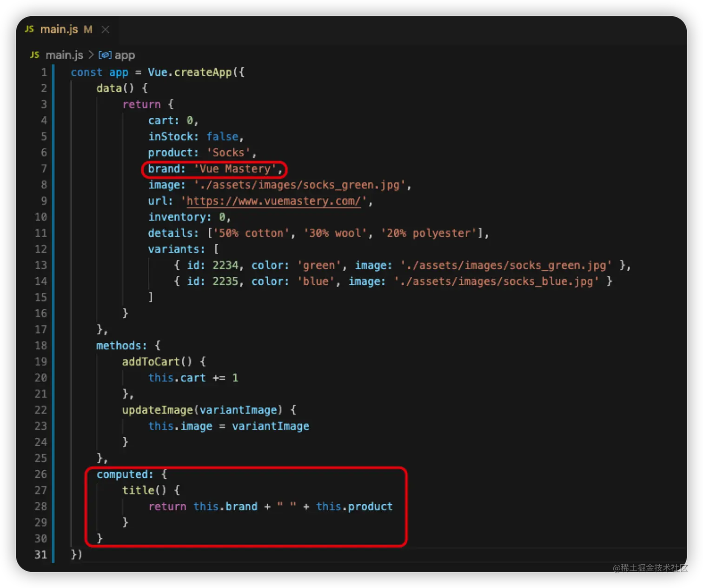The width and height of the screenshot is (703, 588).
Task: Click 'createApp' on line 1
Action: click(x=203, y=72)
